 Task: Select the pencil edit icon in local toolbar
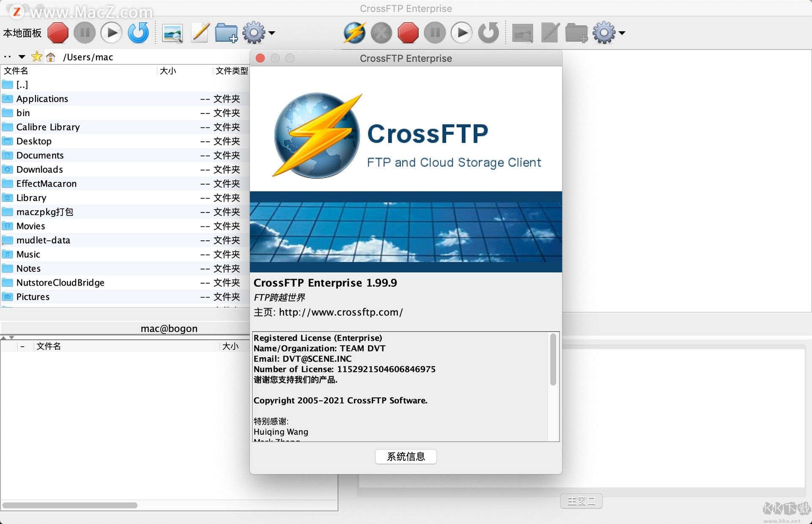199,32
